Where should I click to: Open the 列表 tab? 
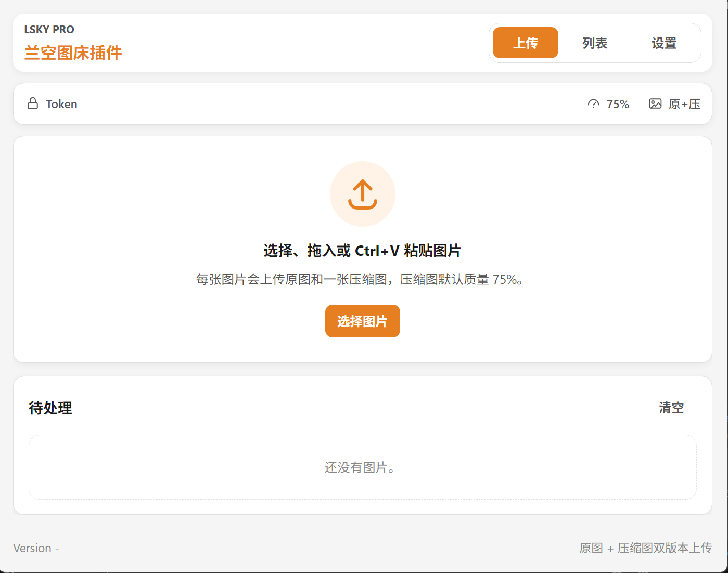coord(595,43)
